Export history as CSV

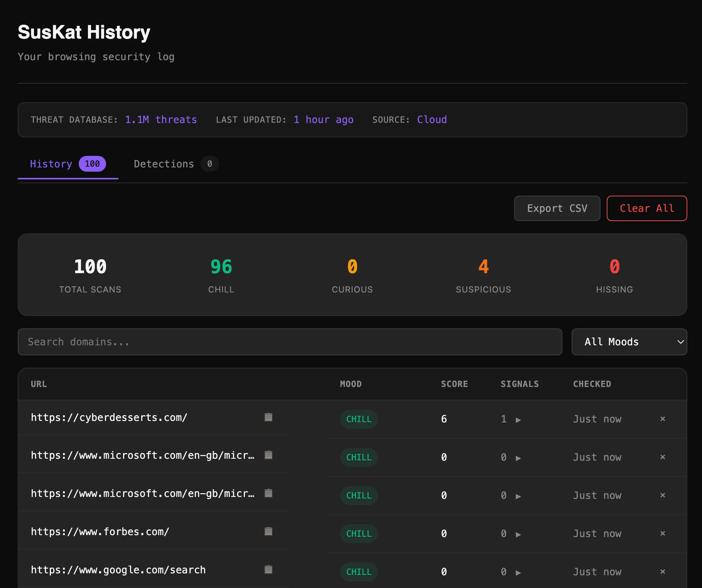click(x=557, y=208)
